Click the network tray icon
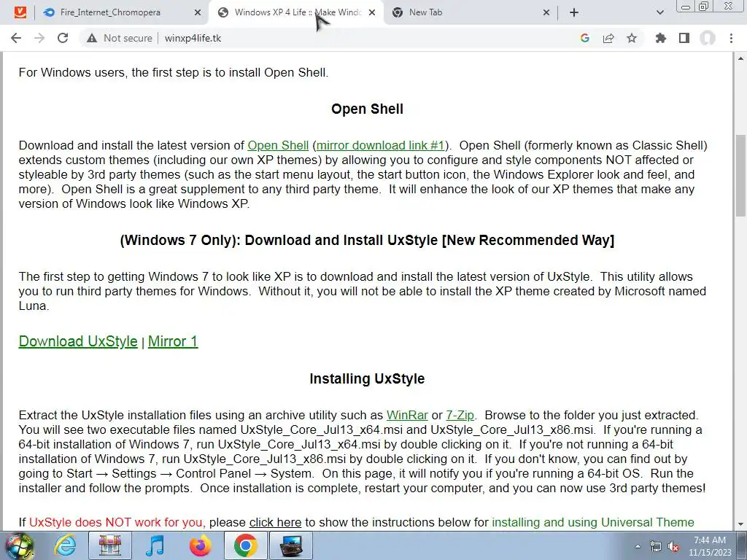 (656, 546)
